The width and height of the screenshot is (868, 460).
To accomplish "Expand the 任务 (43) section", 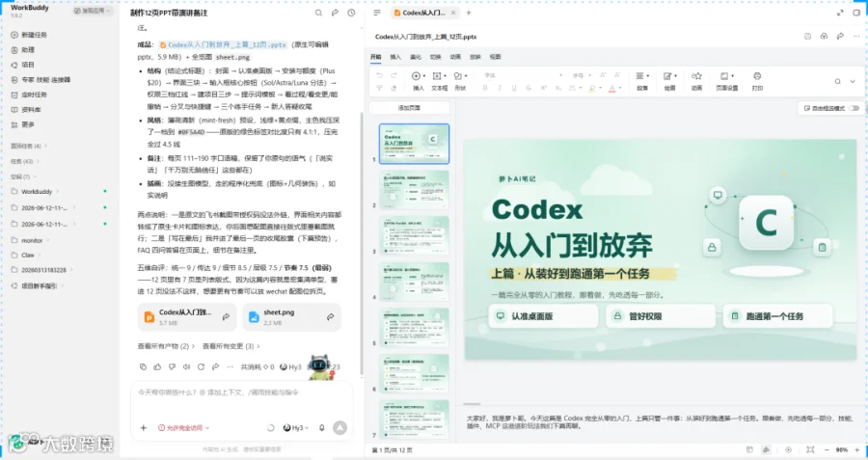I will click(x=24, y=162).
